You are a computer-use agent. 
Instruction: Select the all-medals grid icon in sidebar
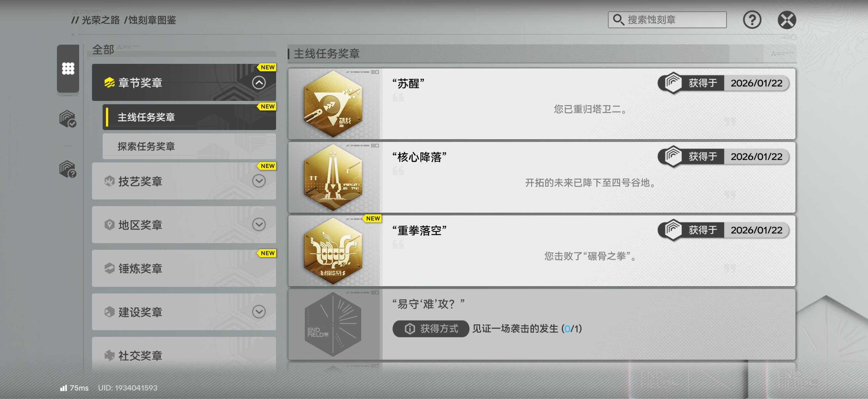(x=68, y=69)
